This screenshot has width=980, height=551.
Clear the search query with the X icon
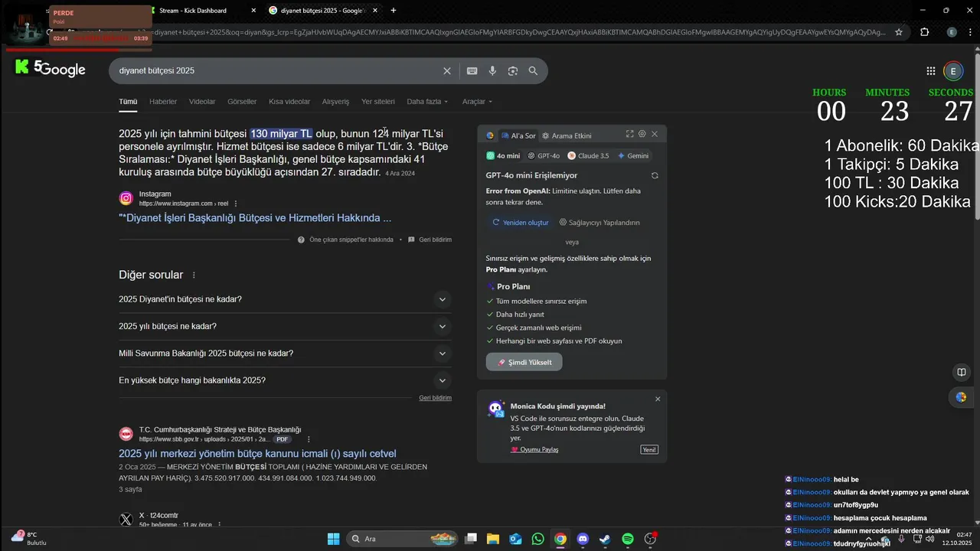coord(447,70)
